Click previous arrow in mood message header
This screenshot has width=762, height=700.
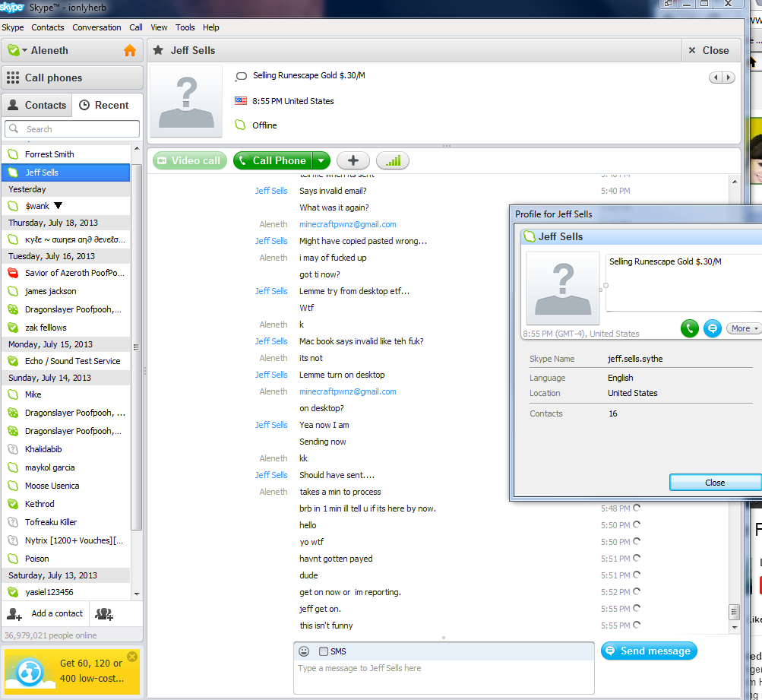[x=716, y=78]
